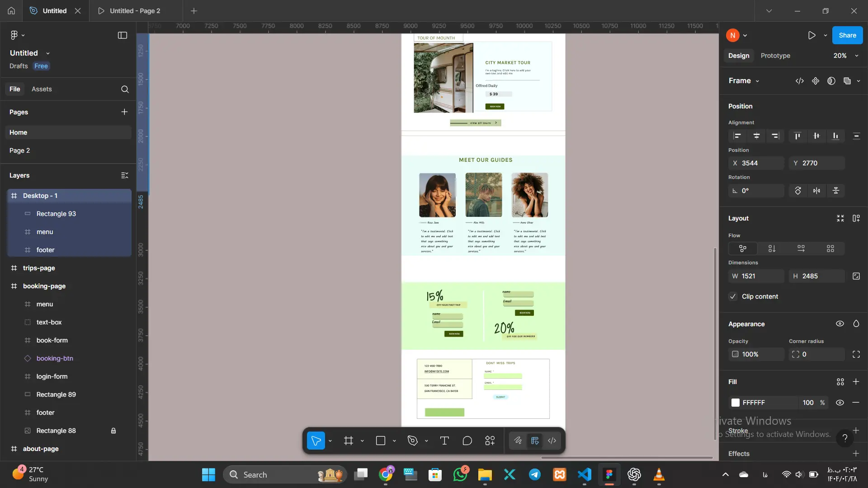Viewport: 868px width, 488px height.
Task: Click the FFFFFF fill color swatch
Action: point(736,403)
